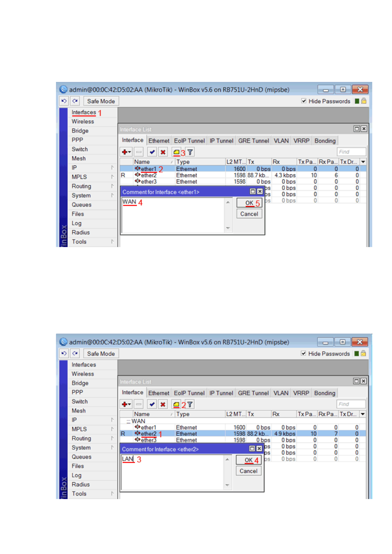This screenshot has height=554, width=392.
Task: Click undo arrow in lower WinBox toolbar
Action: [64, 353]
